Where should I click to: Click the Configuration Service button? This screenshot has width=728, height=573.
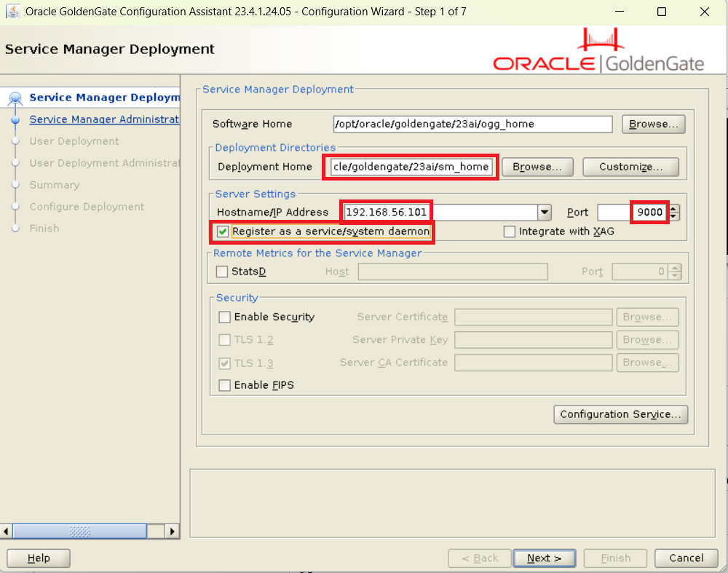620,414
